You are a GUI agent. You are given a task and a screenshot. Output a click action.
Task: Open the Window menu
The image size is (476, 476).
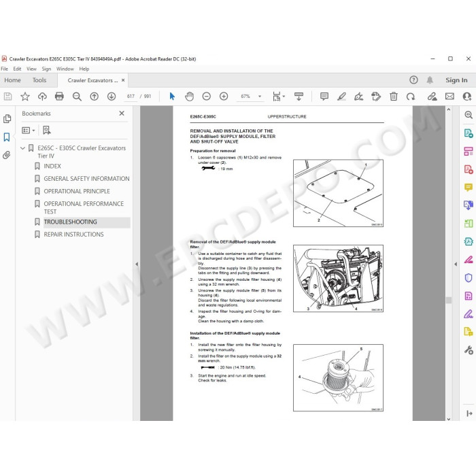pos(65,69)
